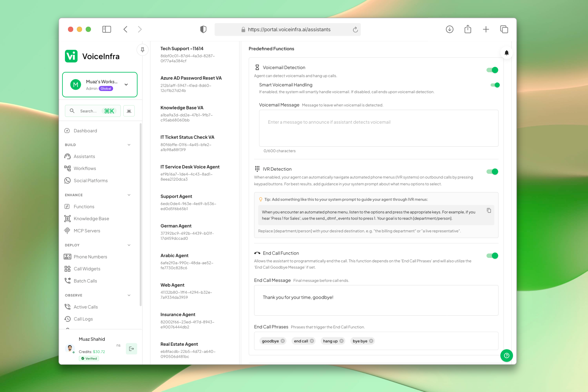Turn off End Call Function switch

tap(492, 256)
